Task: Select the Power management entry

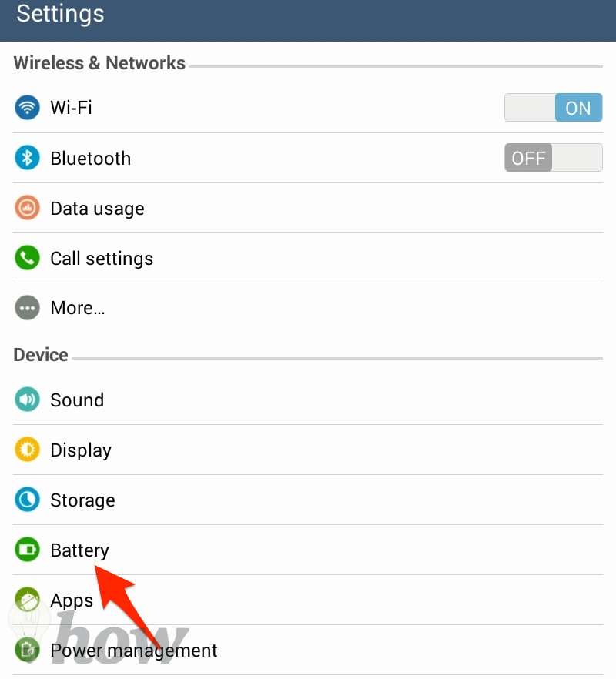Action: pyautogui.click(x=307, y=650)
